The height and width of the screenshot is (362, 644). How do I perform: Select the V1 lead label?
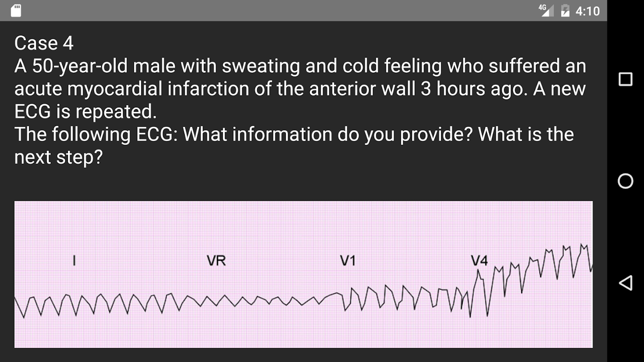pyautogui.click(x=348, y=261)
